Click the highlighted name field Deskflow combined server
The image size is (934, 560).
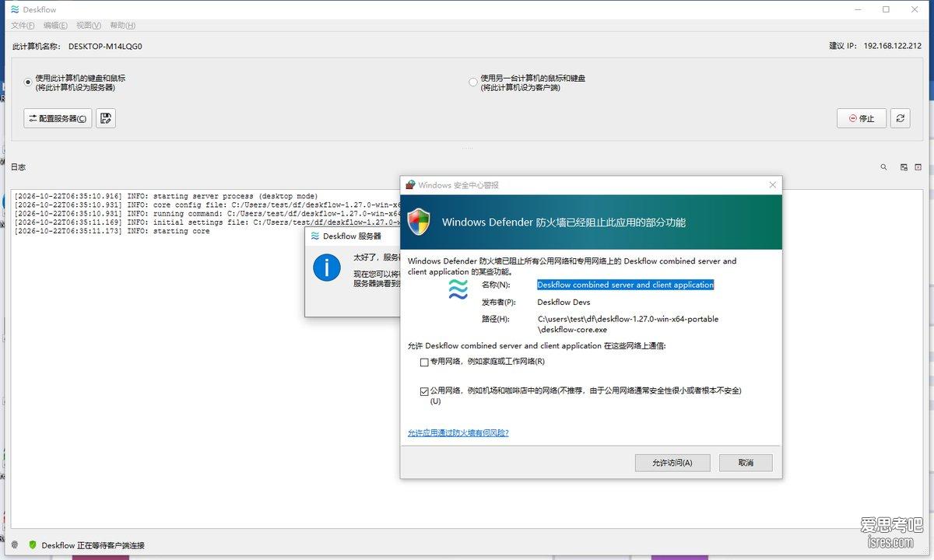(625, 285)
